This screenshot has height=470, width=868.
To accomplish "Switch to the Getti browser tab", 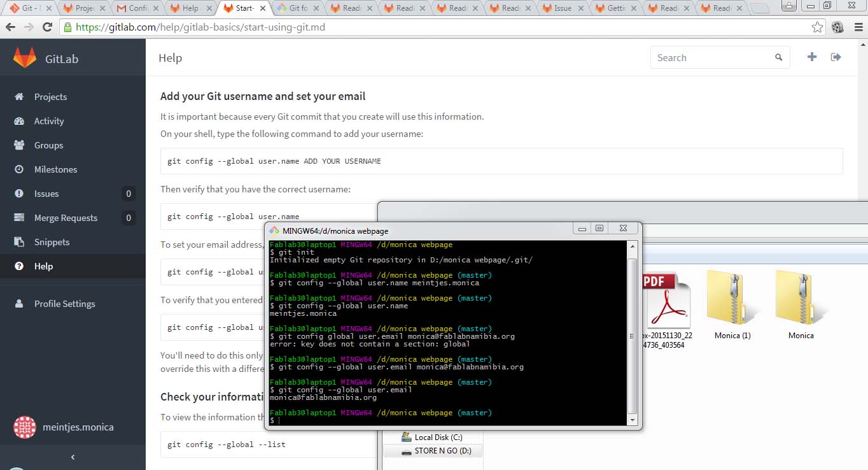I will coord(615,8).
